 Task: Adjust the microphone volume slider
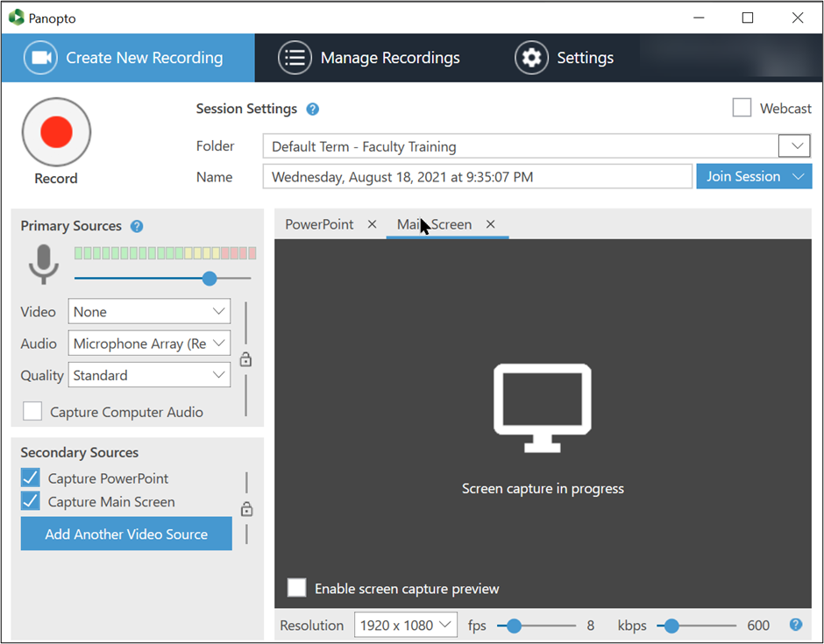pyautogui.click(x=209, y=279)
